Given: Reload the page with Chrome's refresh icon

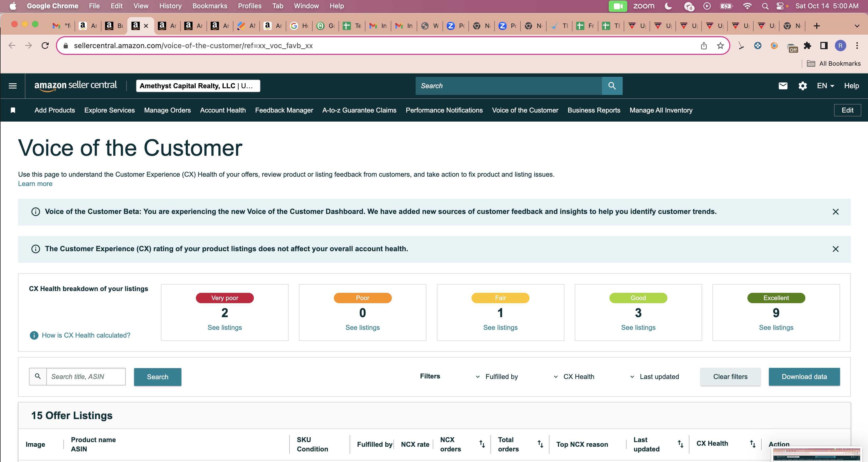Looking at the screenshot, I should click(45, 46).
